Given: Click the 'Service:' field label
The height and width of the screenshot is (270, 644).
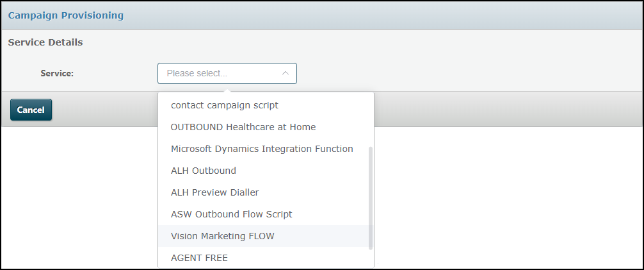Looking at the screenshot, I should (x=57, y=73).
